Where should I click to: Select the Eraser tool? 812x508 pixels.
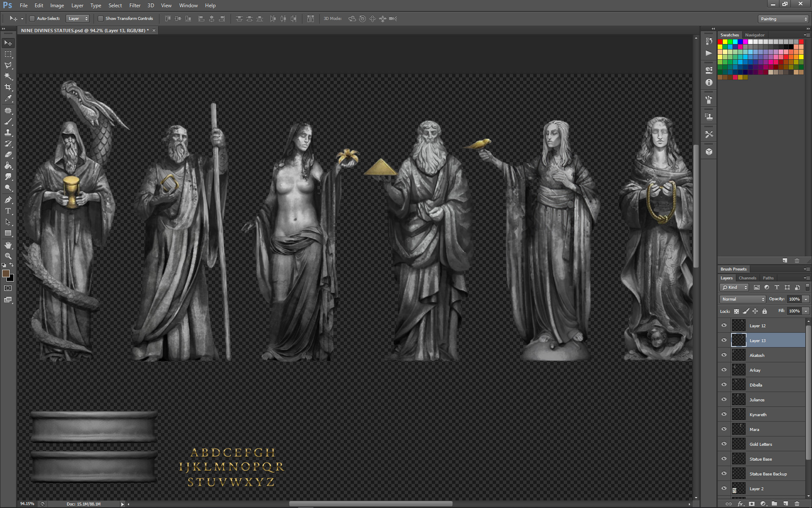point(8,155)
